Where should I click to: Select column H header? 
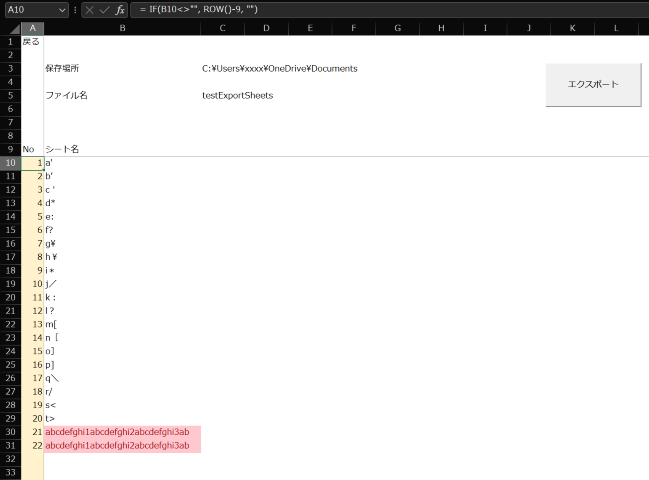(441, 29)
